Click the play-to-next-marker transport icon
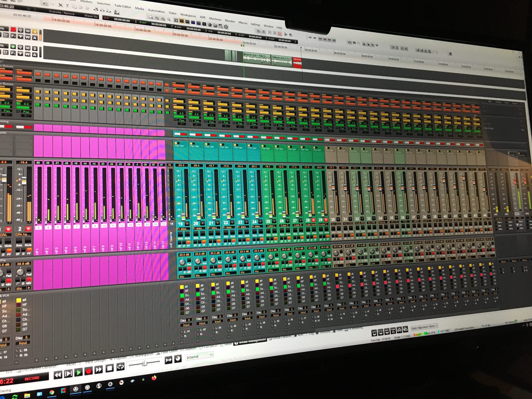The width and height of the screenshot is (532, 399). (x=68, y=373)
